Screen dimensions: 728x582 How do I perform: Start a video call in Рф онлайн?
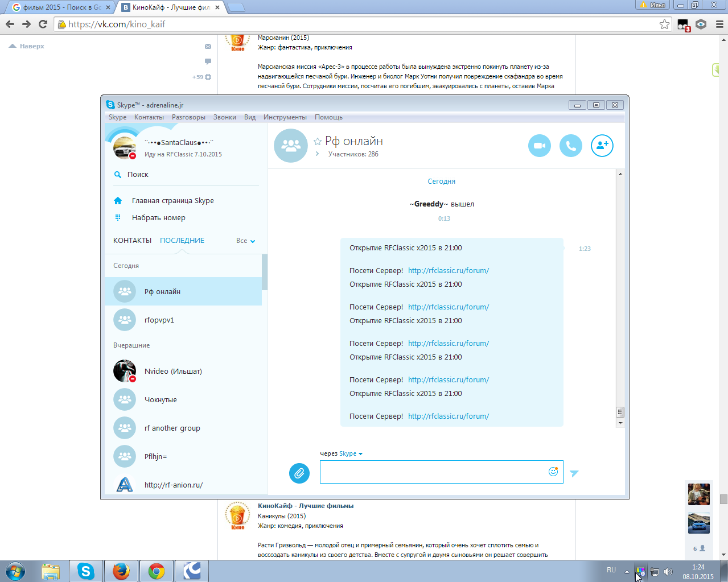[x=540, y=146]
